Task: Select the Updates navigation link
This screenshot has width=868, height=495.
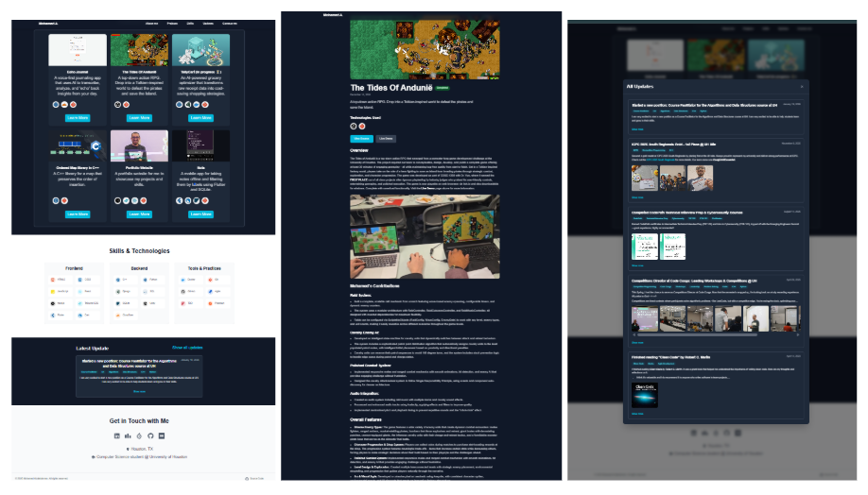Action: pos(210,22)
